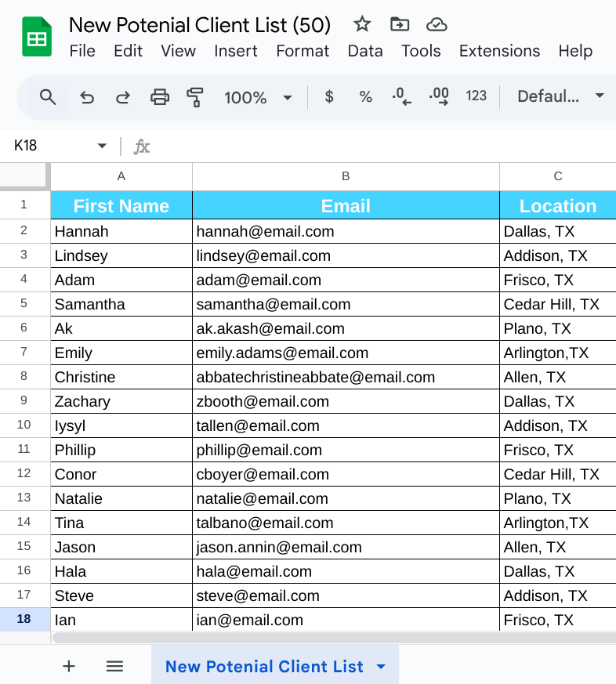
Task: Select cell containing Zachary
Action: (121, 401)
